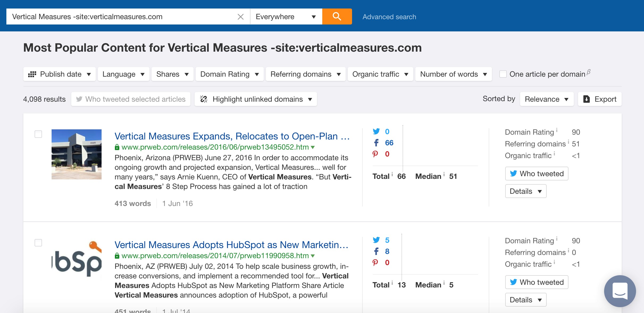Enable One article per domain checkbox
The width and height of the screenshot is (644, 313).
point(503,74)
